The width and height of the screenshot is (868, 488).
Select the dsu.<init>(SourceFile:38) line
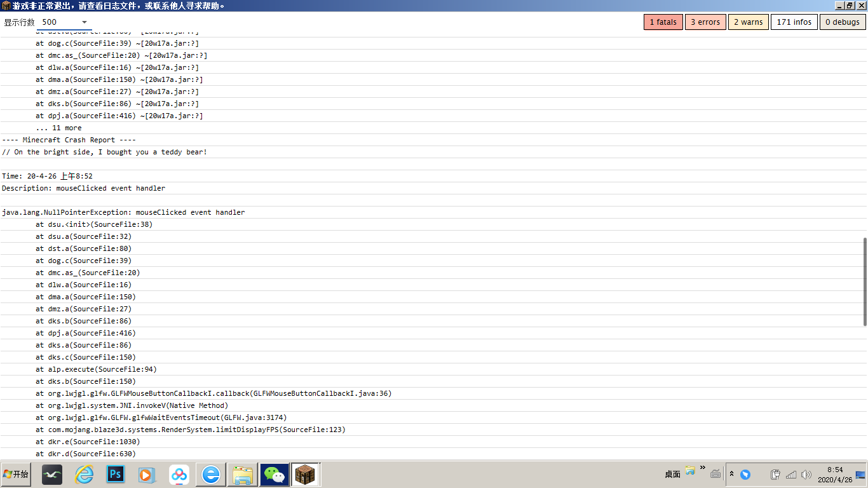click(94, 224)
